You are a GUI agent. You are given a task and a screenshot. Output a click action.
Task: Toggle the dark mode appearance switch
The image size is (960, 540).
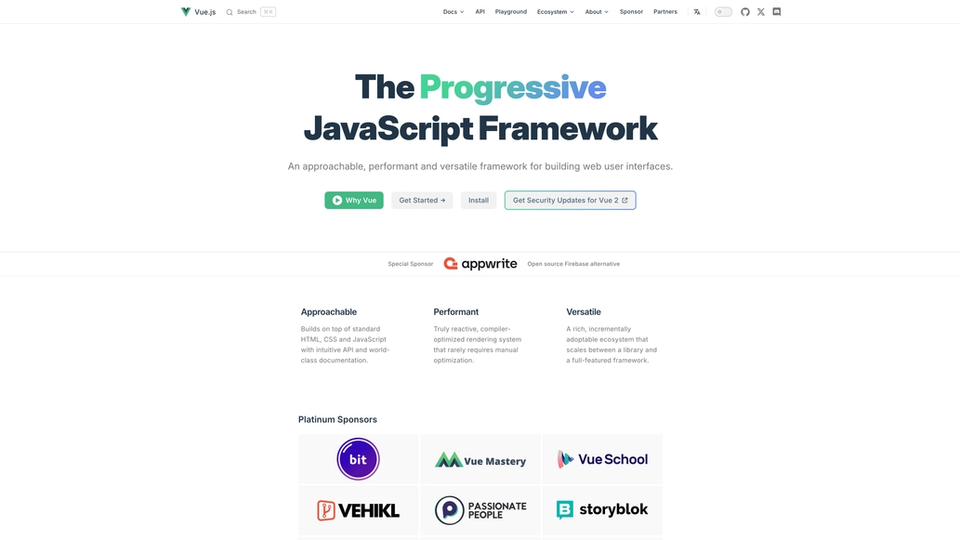point(723,12)
